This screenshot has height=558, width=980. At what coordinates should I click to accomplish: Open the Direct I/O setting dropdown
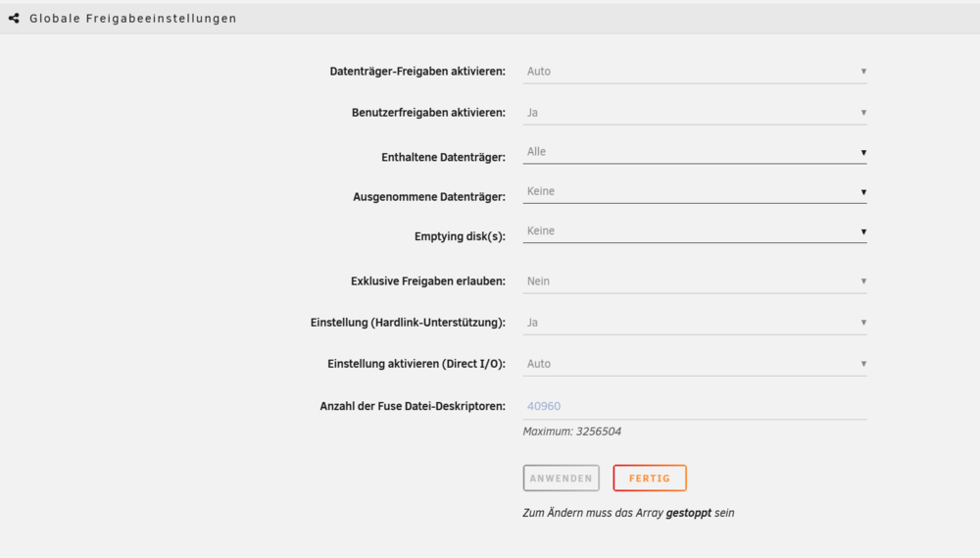point(695,364)
